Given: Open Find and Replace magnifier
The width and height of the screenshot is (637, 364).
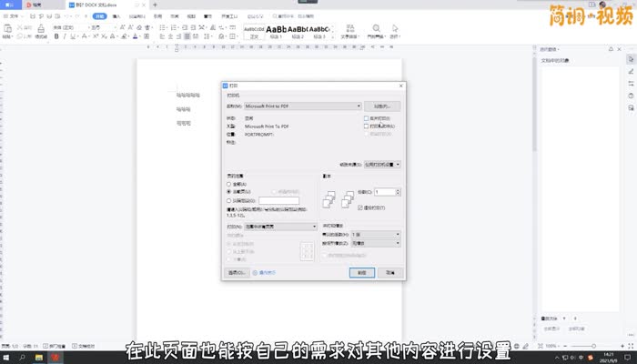Looking at the screenshot, I should tap(377, 28).
